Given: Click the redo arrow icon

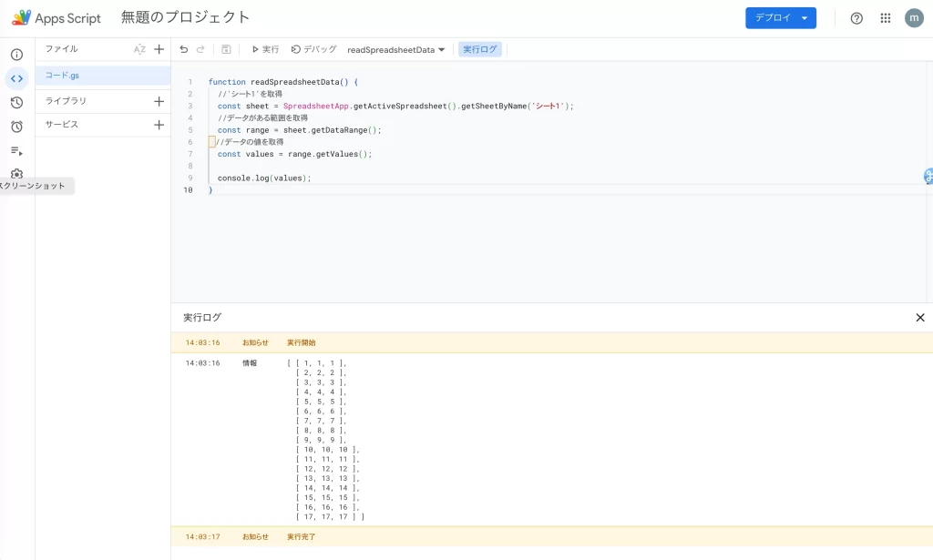Looking at the screenshot, I should point(200,49).
